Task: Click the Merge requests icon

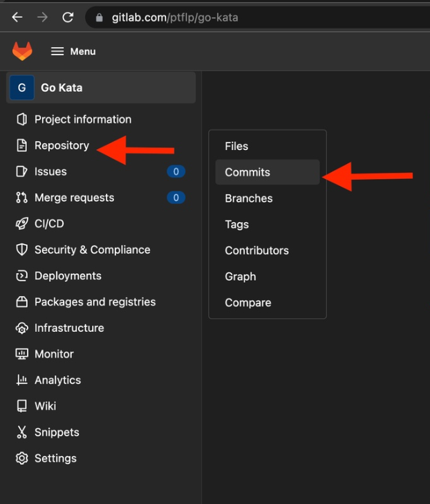Action: (21, 198)
